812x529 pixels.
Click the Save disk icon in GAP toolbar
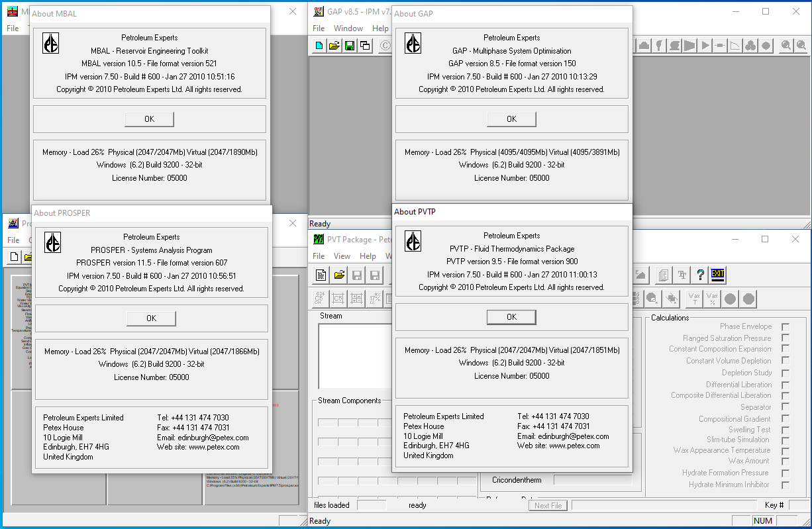pyautogui.click(x=349, y=46)
